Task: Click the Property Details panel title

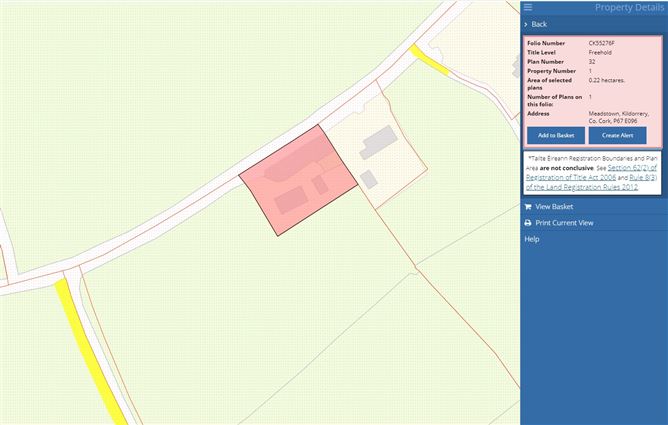Action: click(629, 8)
